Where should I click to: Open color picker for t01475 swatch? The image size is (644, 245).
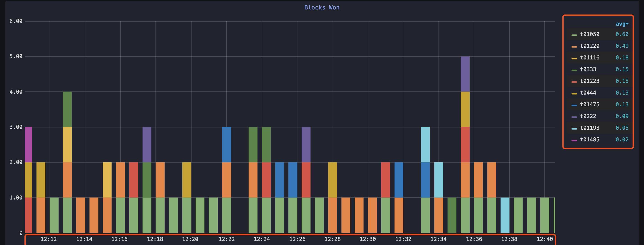click(574, 105)
